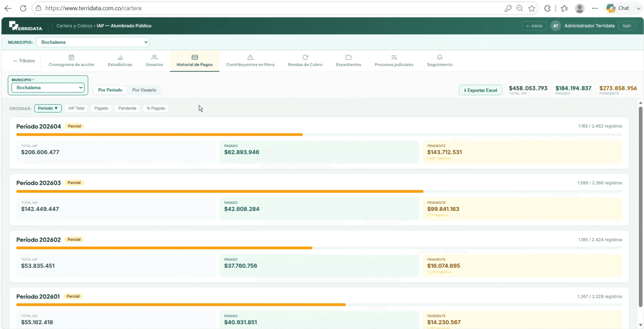Viewport: 644px width, 329px height.
Task: Sort by IAP Total
Action: click(76, 108)
